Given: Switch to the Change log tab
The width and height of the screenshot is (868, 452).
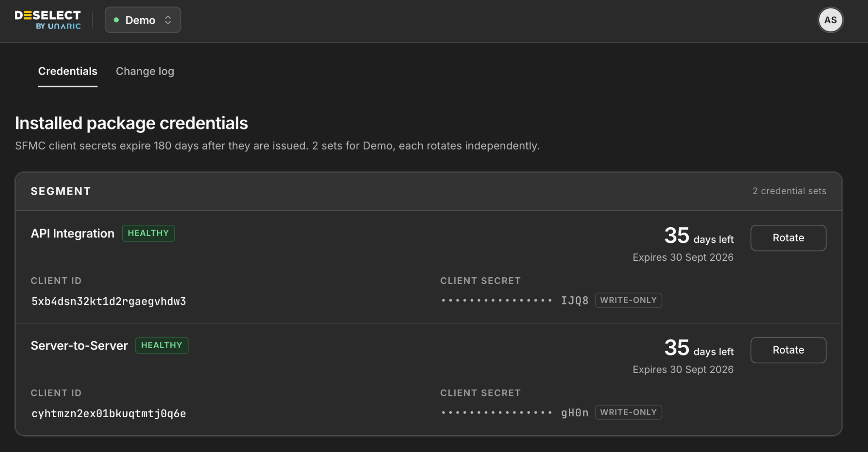Looking at the screenshot, I should coord(145,71).
